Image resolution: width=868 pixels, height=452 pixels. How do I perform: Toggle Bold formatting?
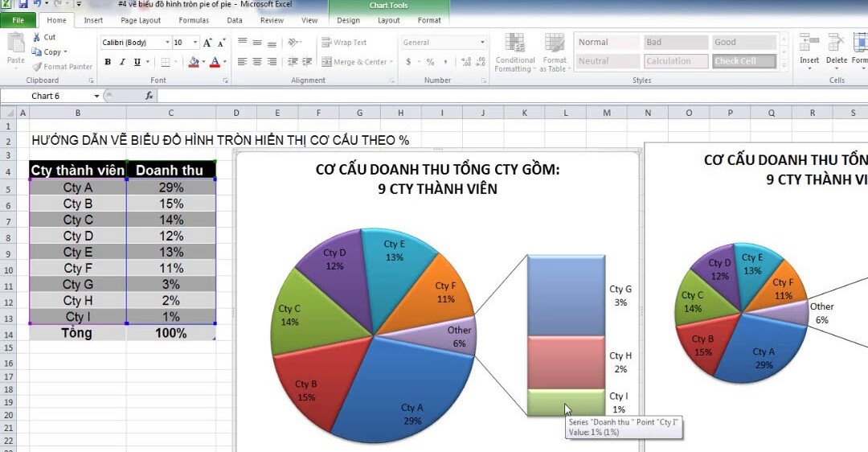click(x=108, y=62)
